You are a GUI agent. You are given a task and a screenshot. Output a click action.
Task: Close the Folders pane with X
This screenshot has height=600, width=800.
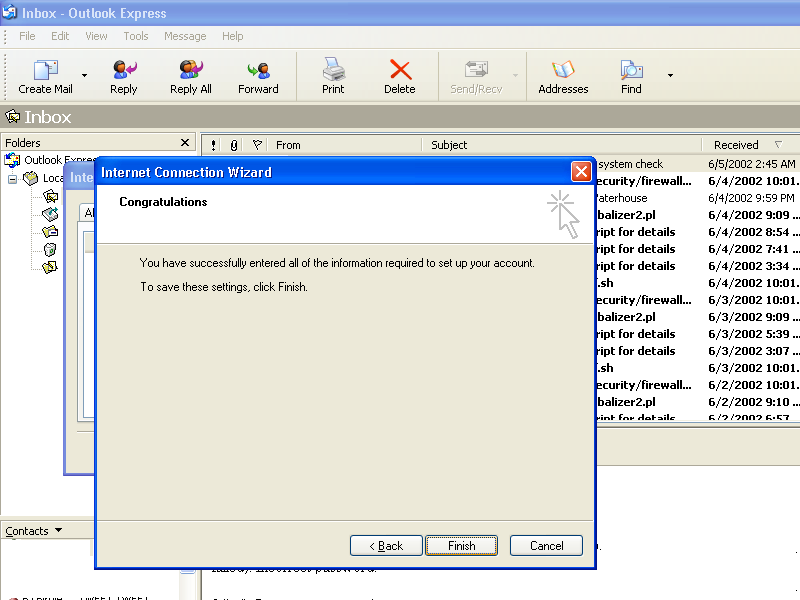(185, 143)
